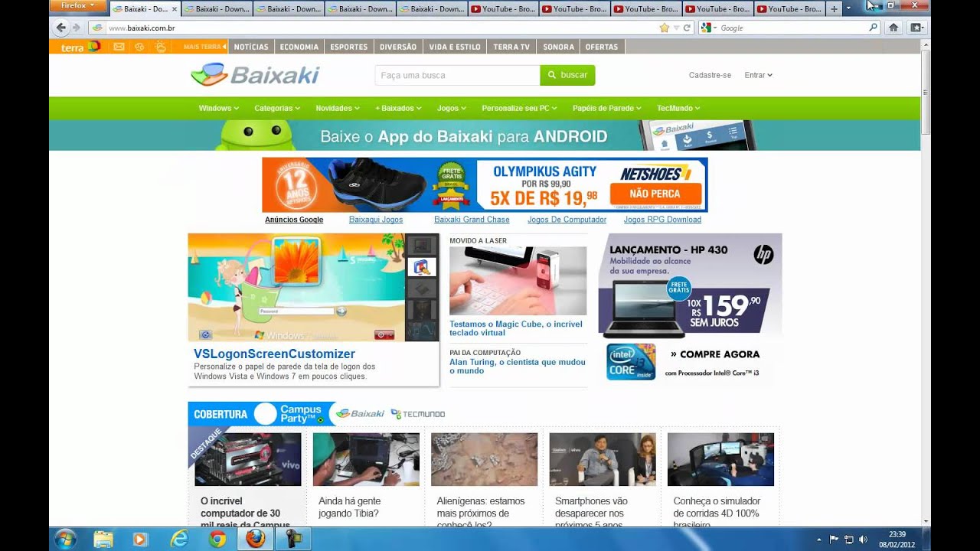Open a new tab with the plus button
The width and height of the screenshot is (980, 551).
[835, 9]
